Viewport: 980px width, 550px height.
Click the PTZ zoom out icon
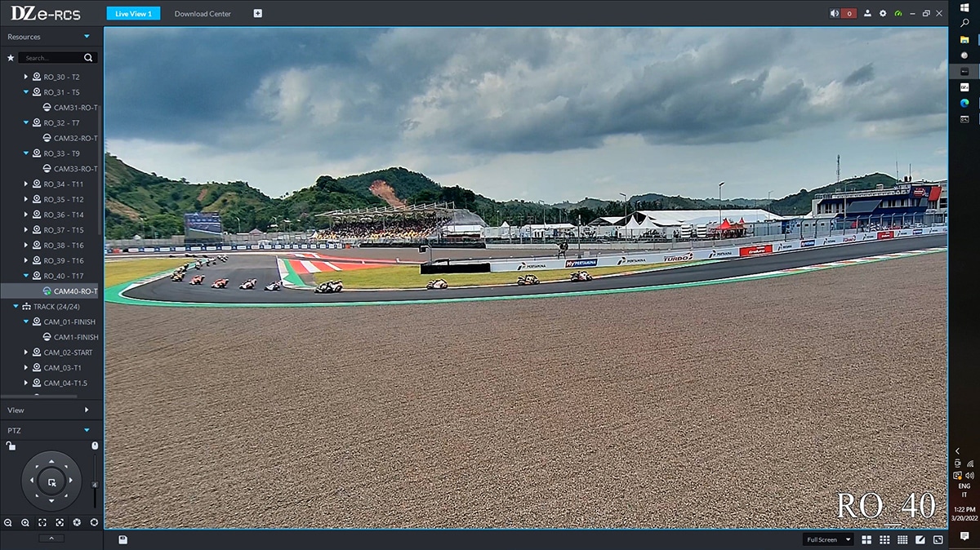pyautogui.click(x=7, y=522)
